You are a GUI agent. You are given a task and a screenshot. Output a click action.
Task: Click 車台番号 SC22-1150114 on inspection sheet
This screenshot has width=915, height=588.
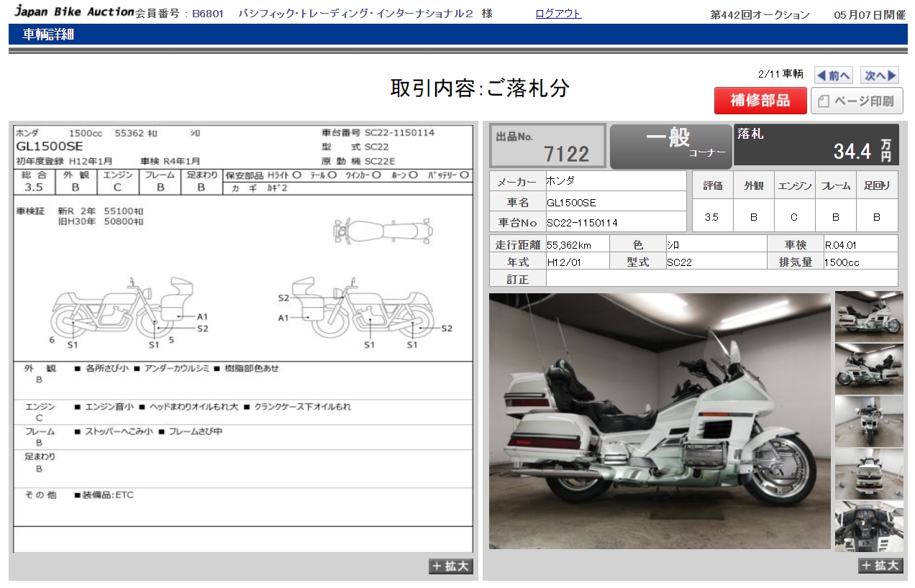(x=378, y=133)
